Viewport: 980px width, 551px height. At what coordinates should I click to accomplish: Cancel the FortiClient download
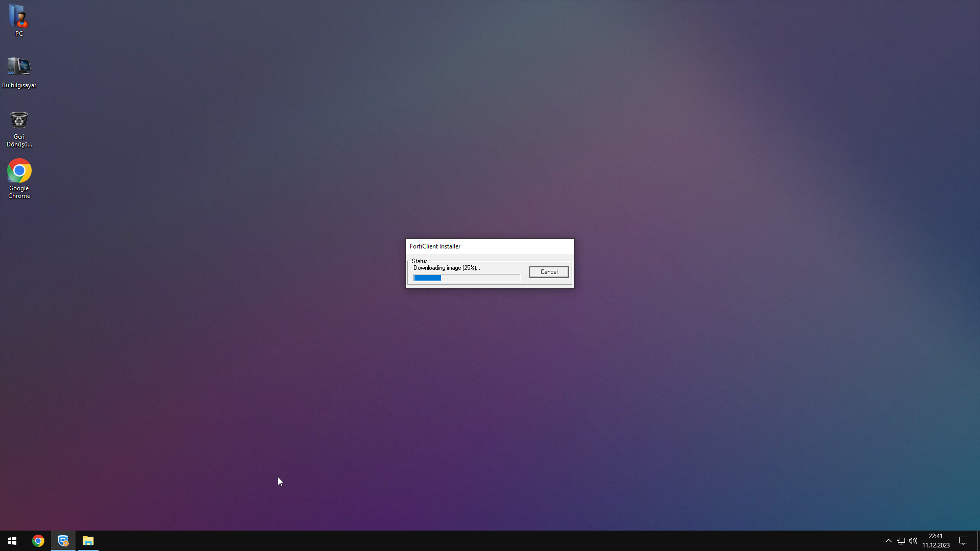(549, 272)
